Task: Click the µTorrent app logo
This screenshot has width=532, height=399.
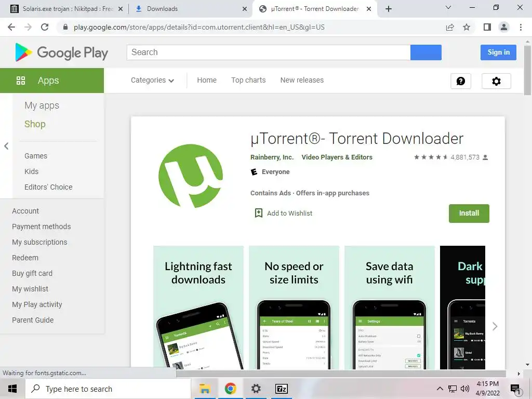Action: [191, 176]
